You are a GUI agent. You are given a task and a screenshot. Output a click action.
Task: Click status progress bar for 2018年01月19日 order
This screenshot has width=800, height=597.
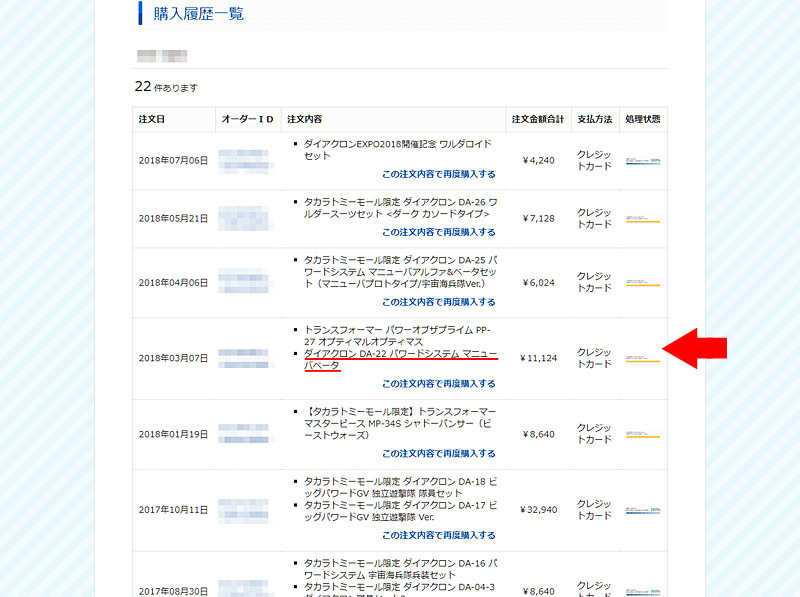pyautogui.click(x=643, y=435)
